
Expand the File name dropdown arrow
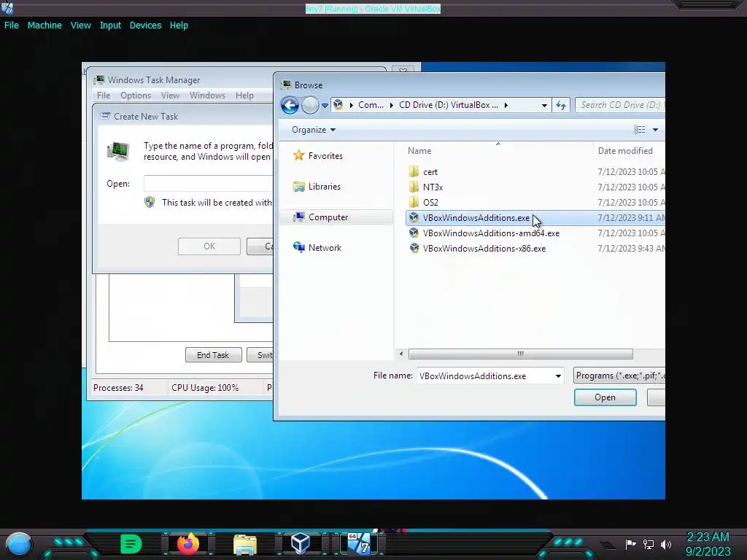point(558,376)
